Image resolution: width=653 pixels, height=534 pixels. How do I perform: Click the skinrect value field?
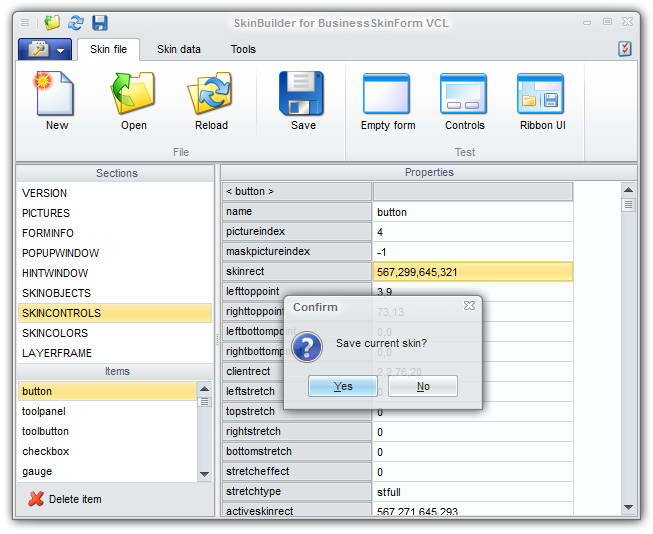[473, 271]
